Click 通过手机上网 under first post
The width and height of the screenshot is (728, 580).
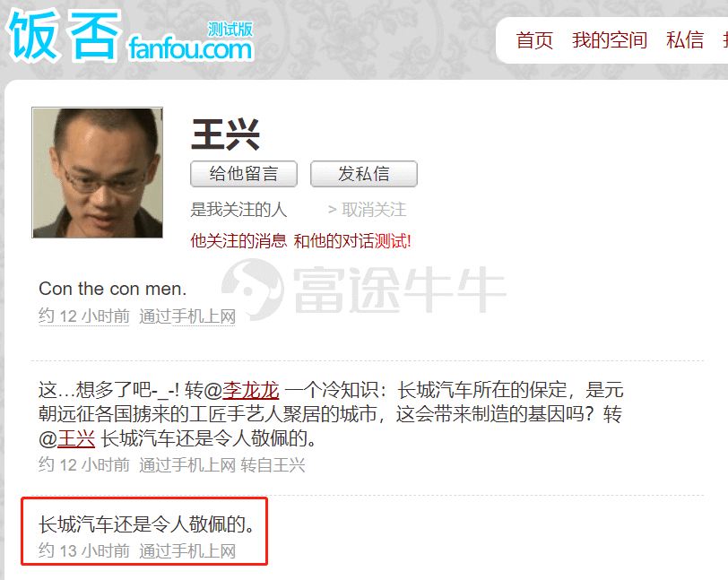coord(187,316)
